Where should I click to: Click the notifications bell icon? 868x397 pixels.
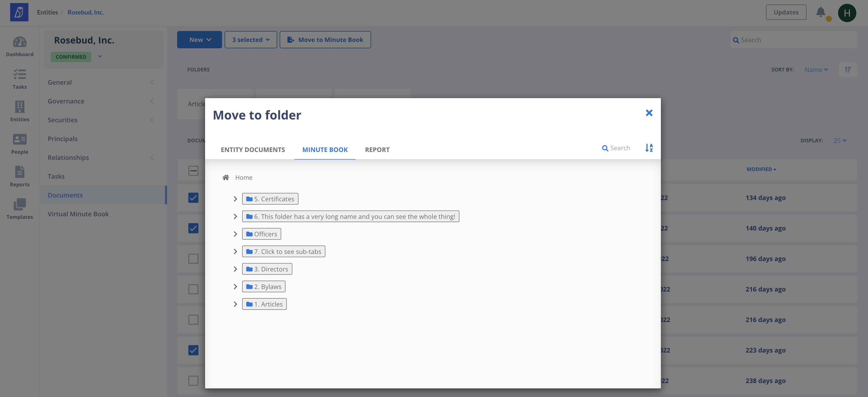(x=821, y=12)
